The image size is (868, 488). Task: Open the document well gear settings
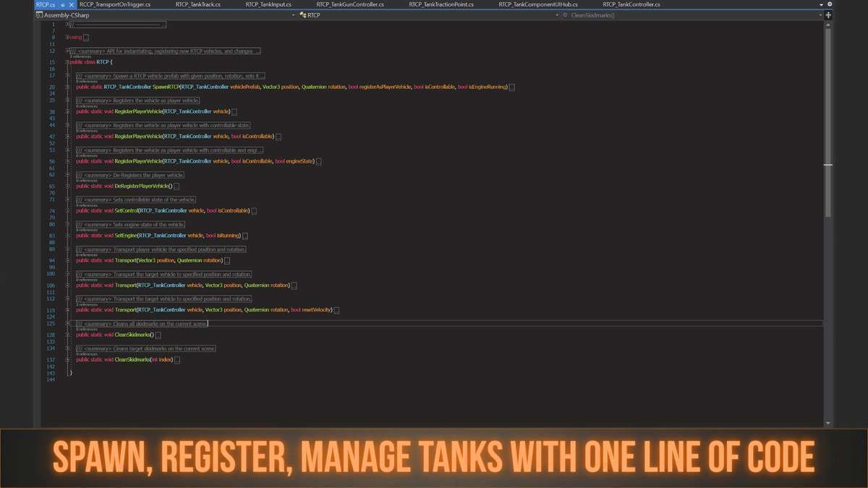pyautogui.click(x=830, y=4)
